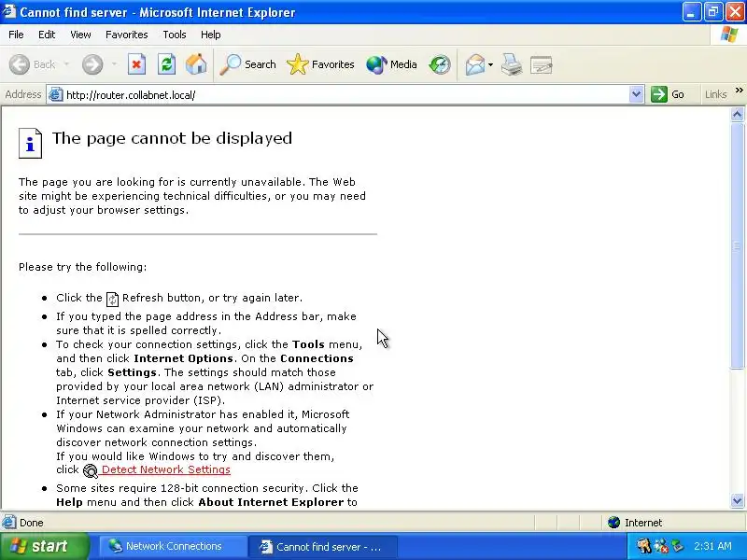
Task: Click the 'Address' label in address bar
Action: click(x=22, y=94)
